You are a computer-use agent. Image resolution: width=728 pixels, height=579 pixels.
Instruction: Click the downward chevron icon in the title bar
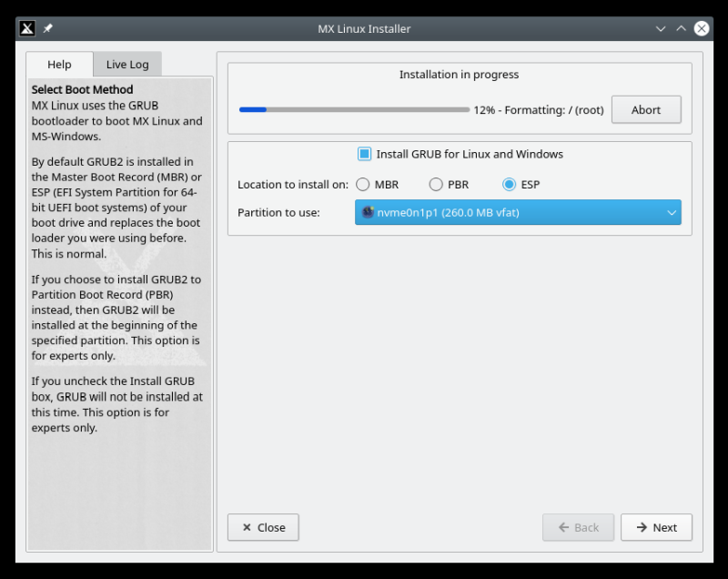pos(660,28)
